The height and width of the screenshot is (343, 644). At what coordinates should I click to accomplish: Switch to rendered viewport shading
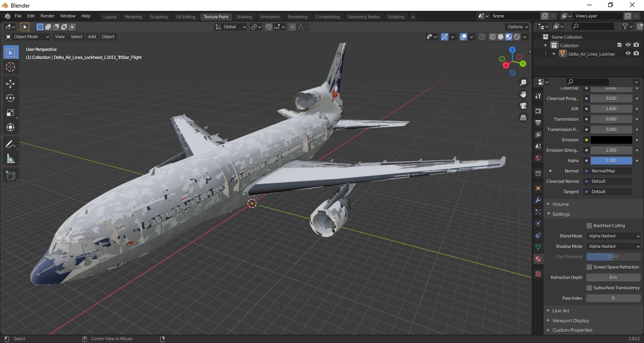tap(517, 37)
